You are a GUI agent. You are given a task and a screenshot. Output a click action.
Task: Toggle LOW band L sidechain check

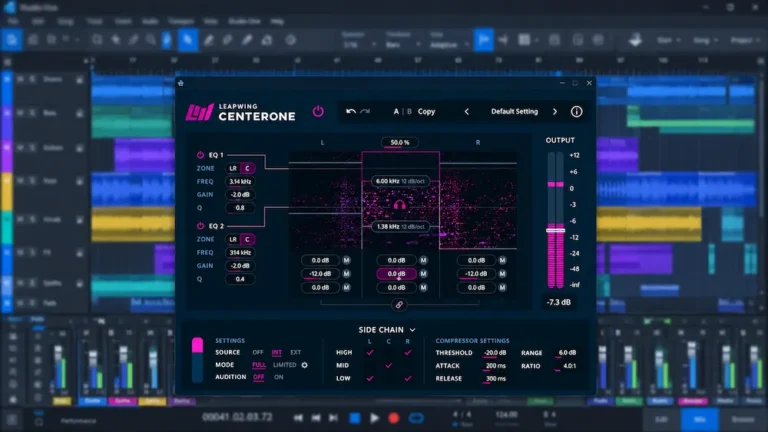point(370,378)
